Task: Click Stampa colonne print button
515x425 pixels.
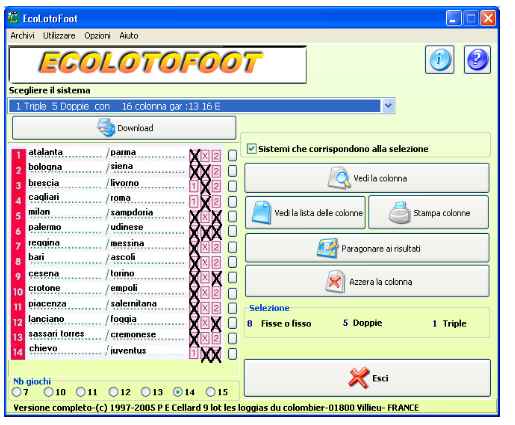Action: pyautogui.click(x=429, y=213)
